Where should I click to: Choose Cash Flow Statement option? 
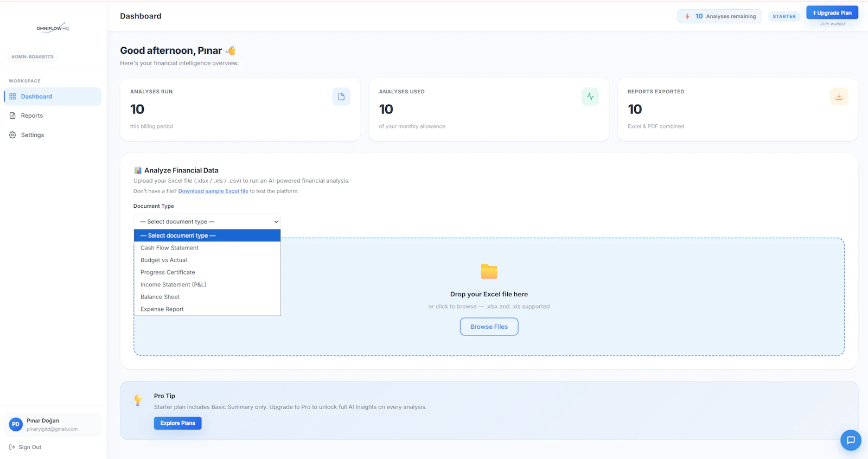point(207,248)
